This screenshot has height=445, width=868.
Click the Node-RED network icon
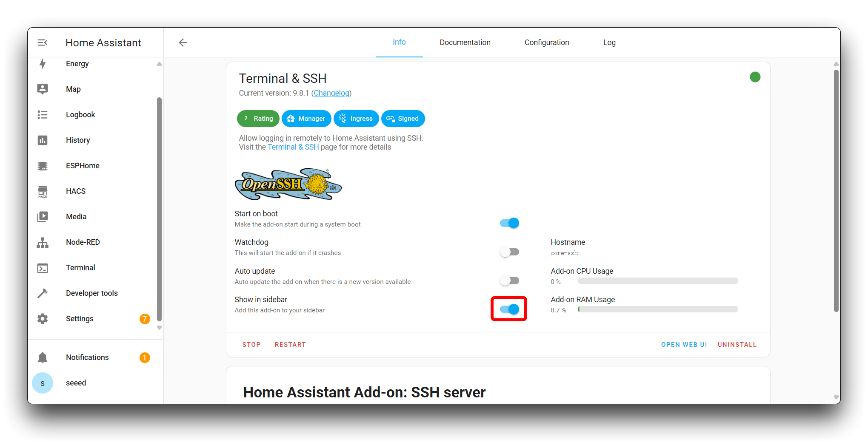pyautogui.click(x=43, y=242)
